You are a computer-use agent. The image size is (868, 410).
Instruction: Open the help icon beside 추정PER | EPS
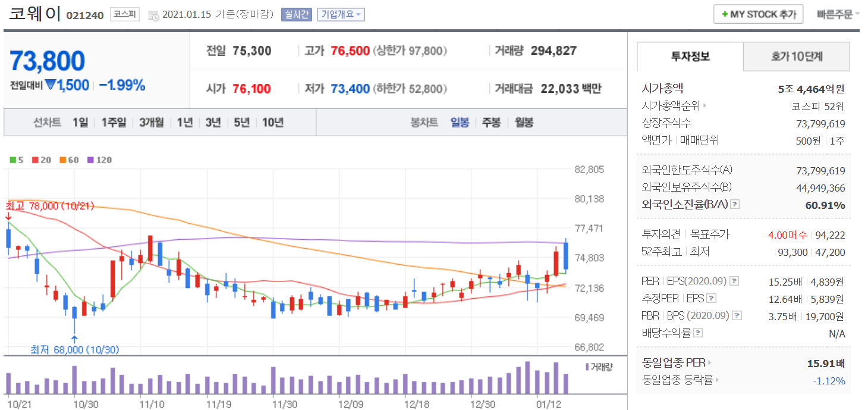[x=711, y=299]
